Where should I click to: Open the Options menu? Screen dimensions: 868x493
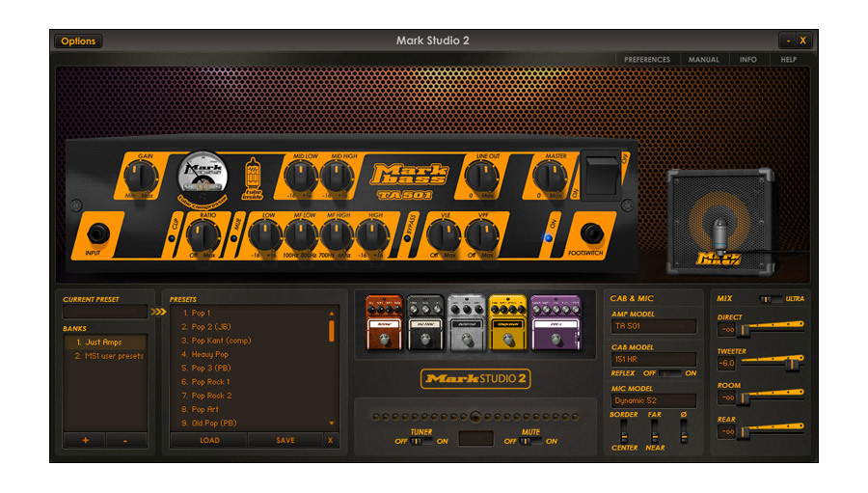[x=78, y=41]
